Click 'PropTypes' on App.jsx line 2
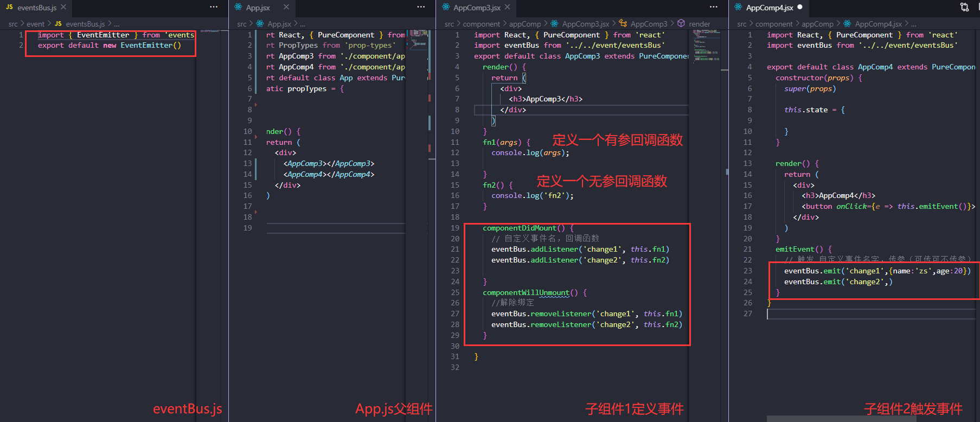 pos(298,45)
